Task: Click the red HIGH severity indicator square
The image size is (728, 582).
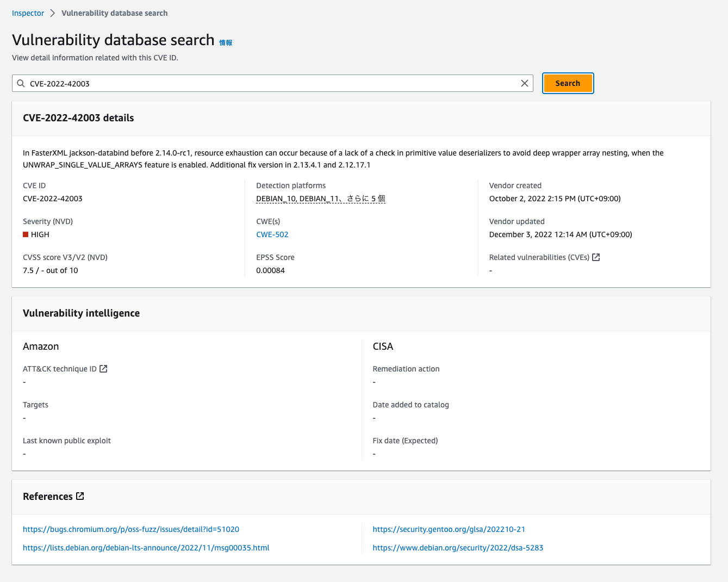Action: coord(26,234)
